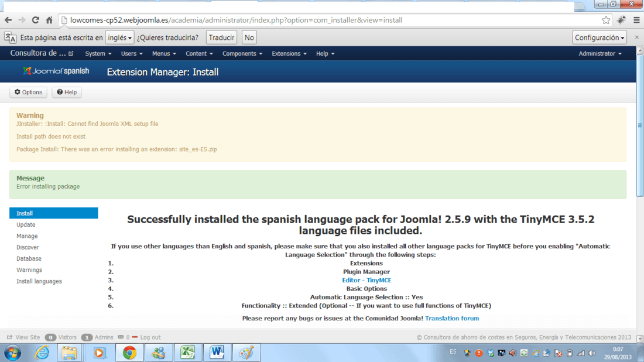Click the messages envelope icon in footer

(x=121, y=337)
